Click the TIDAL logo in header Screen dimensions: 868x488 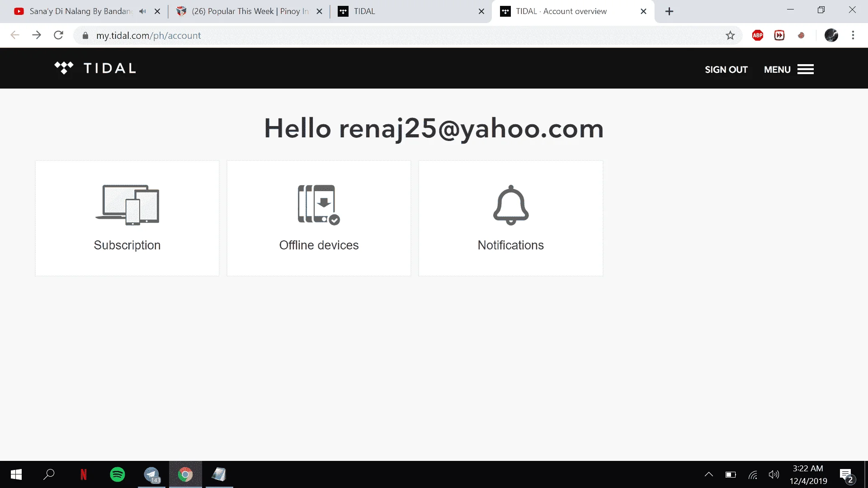point(95,68)
